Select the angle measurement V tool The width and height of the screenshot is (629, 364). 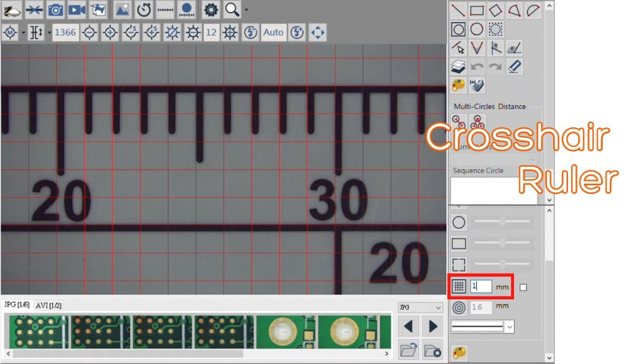(477, 48)
